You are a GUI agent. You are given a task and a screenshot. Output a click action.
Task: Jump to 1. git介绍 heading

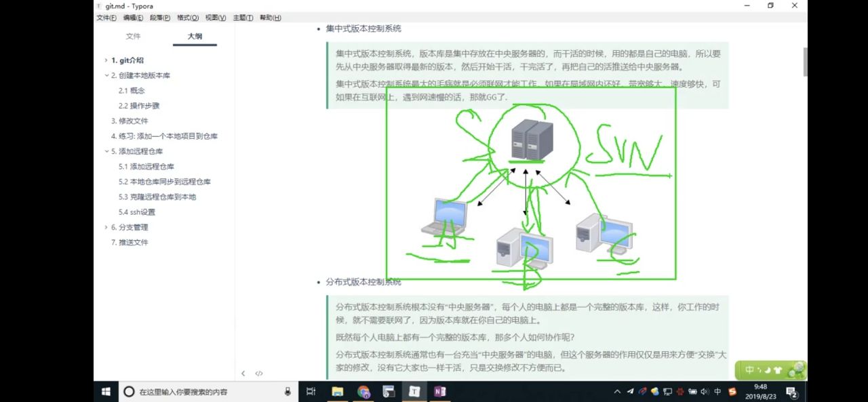127,60
